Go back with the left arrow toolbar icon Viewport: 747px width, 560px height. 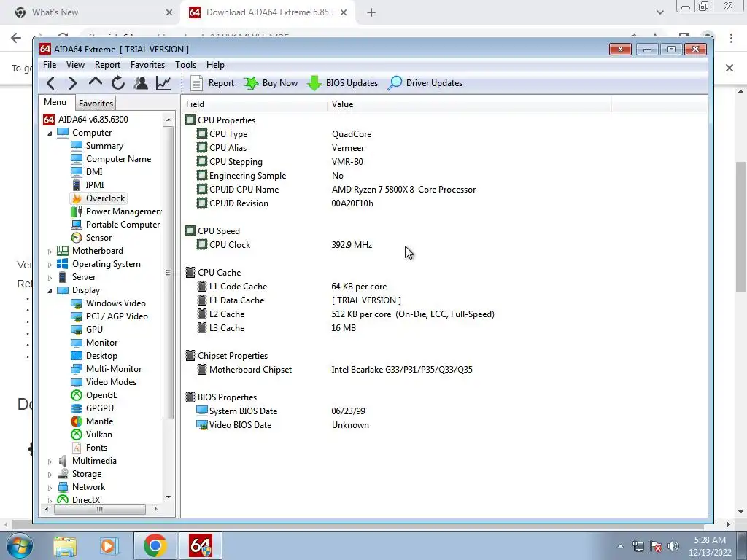(50, 83)
